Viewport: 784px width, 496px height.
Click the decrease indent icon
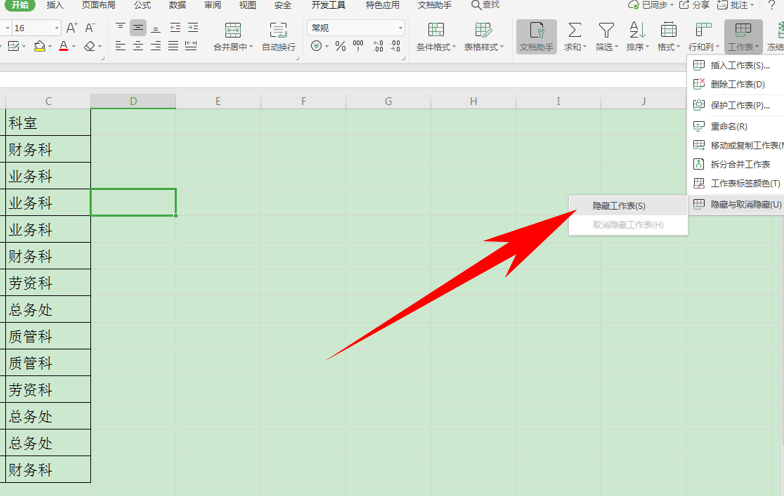(175, 28)
